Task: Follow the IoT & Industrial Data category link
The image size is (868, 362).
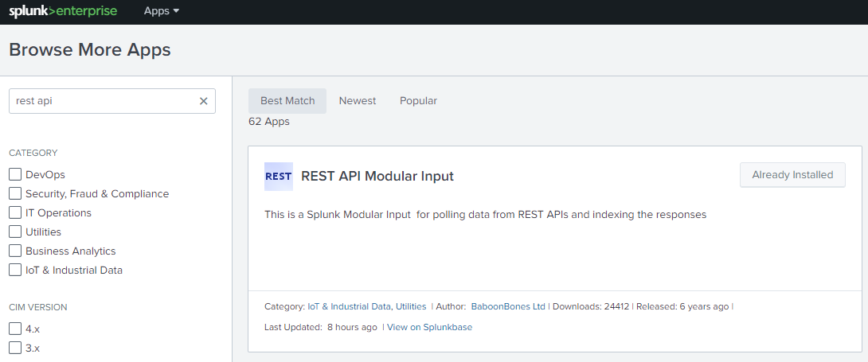Action: (x=350, y=306)
